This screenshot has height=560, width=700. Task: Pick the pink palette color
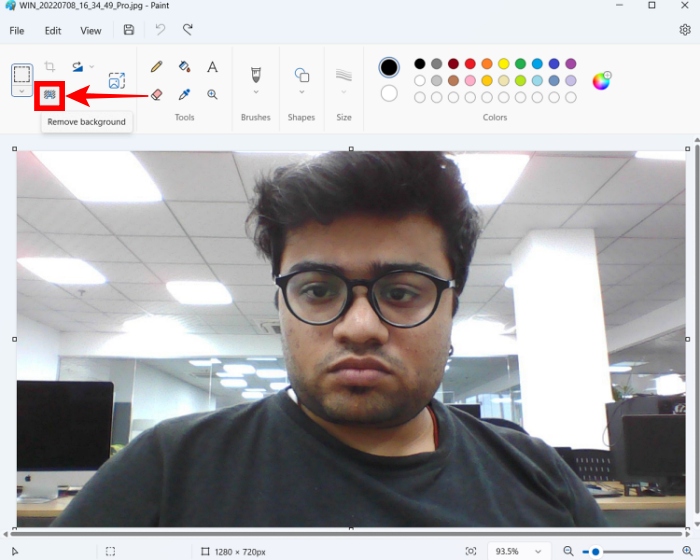pyautogui.click(x=470, y=80)
